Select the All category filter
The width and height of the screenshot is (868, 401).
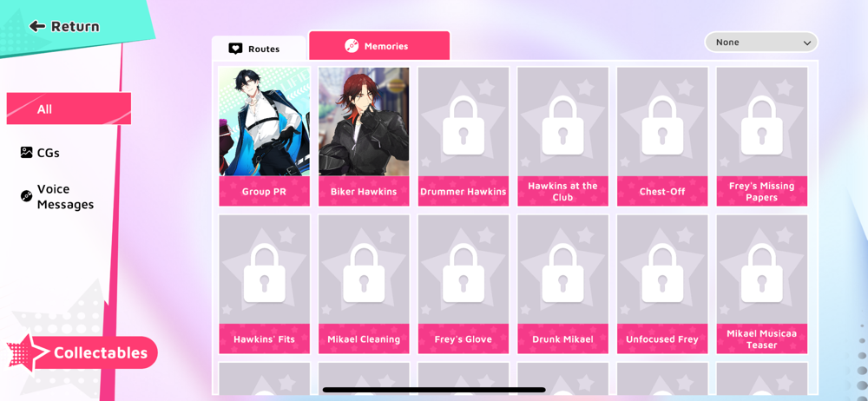[69, 108]
